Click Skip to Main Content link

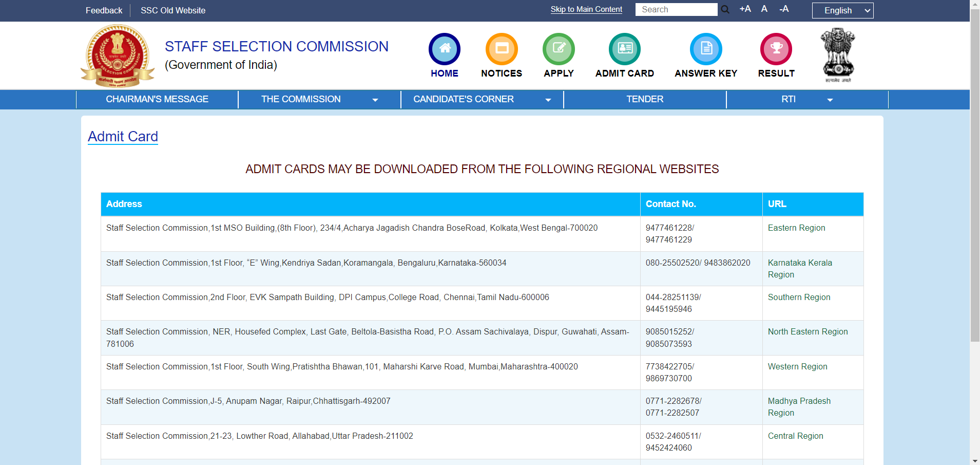coord(586,9)
